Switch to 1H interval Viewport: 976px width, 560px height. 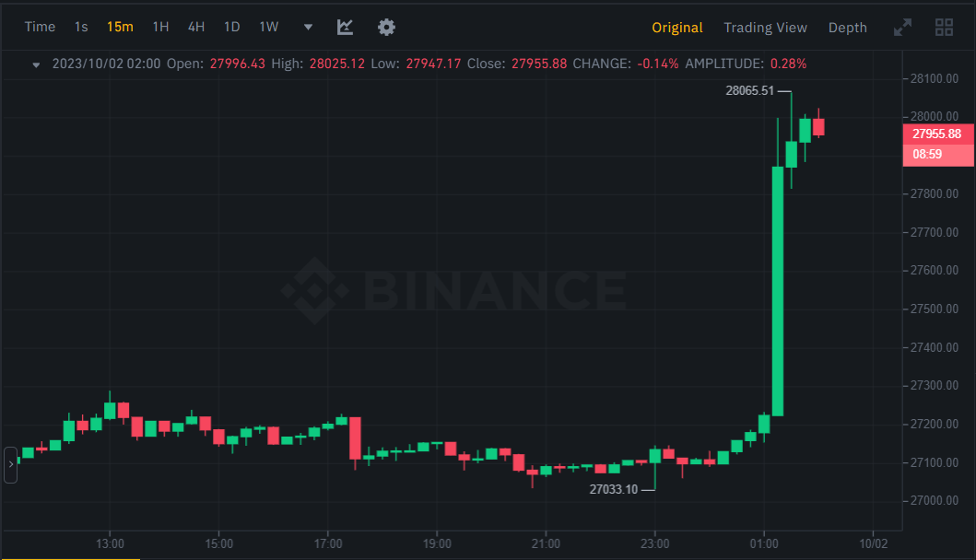[160, 27]
